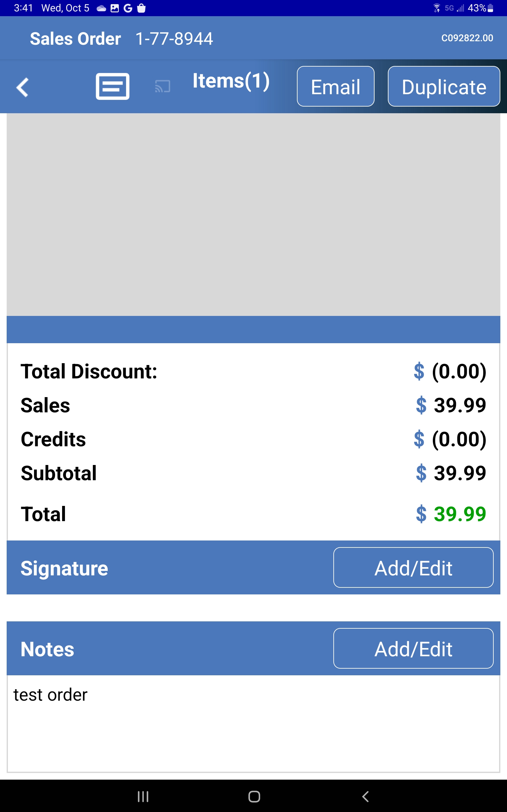
Task: Tap the green Total amount
Action: pos(459,514)
